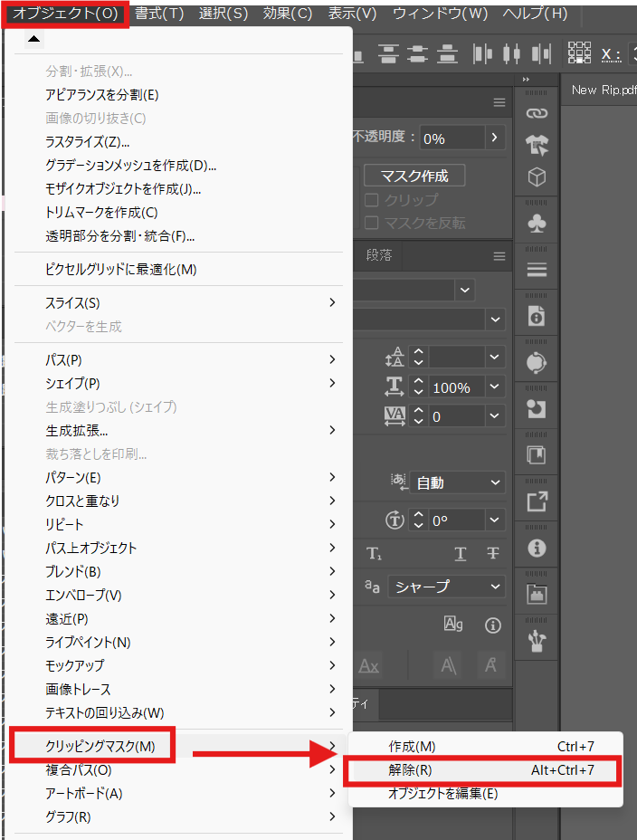Click the Strikethrough text icon

[x=493, y=553]
